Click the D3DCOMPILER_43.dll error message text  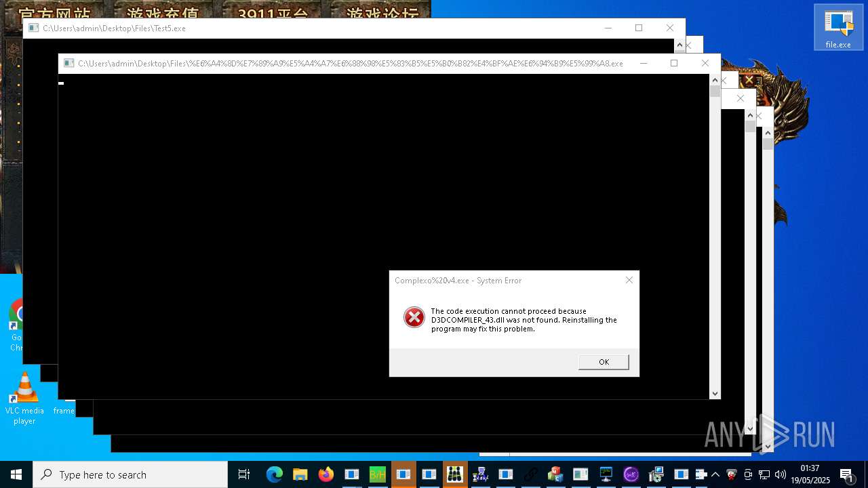pyautogui.click(x=524, y=320)
